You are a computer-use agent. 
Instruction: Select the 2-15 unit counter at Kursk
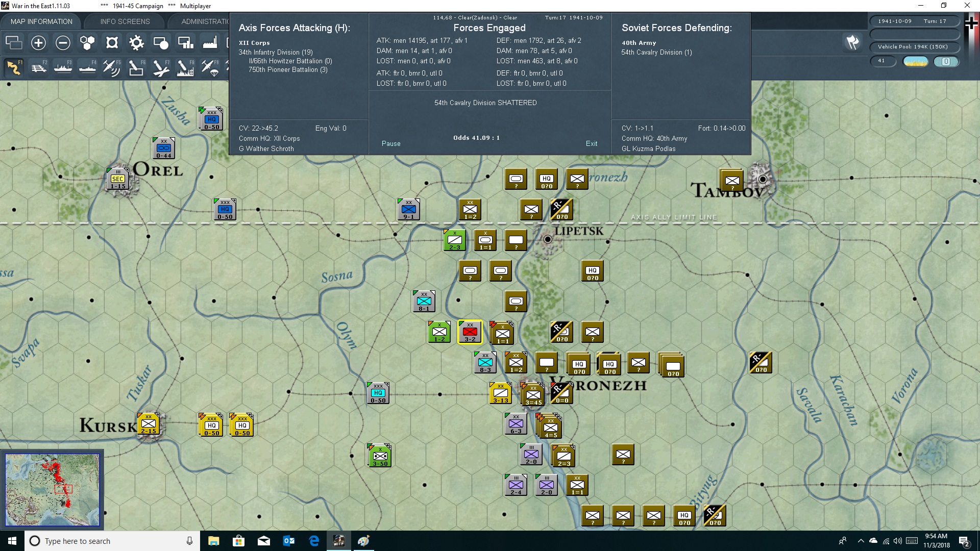[x=149, y=423]
